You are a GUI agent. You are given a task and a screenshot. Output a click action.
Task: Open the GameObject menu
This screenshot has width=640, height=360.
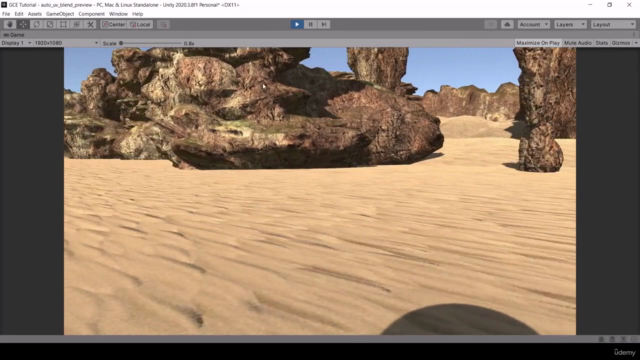pos(60,14)
